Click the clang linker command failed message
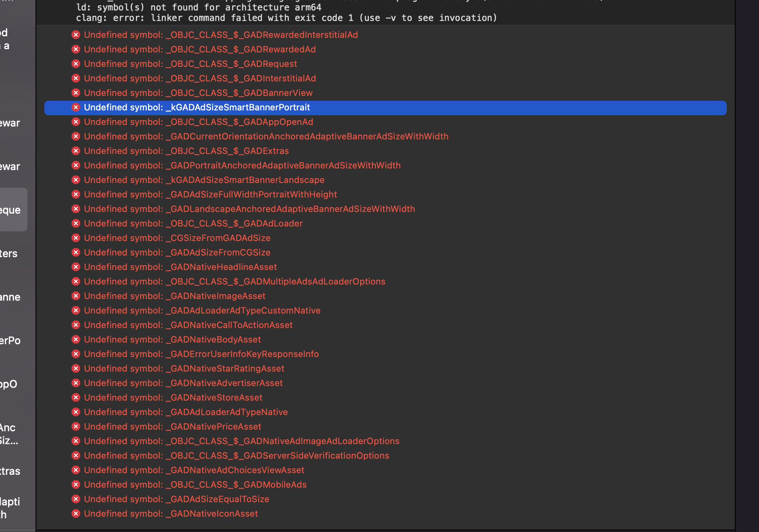Image resolution: width=759 pixels, height=532 pixels. (x=286, y=18)
